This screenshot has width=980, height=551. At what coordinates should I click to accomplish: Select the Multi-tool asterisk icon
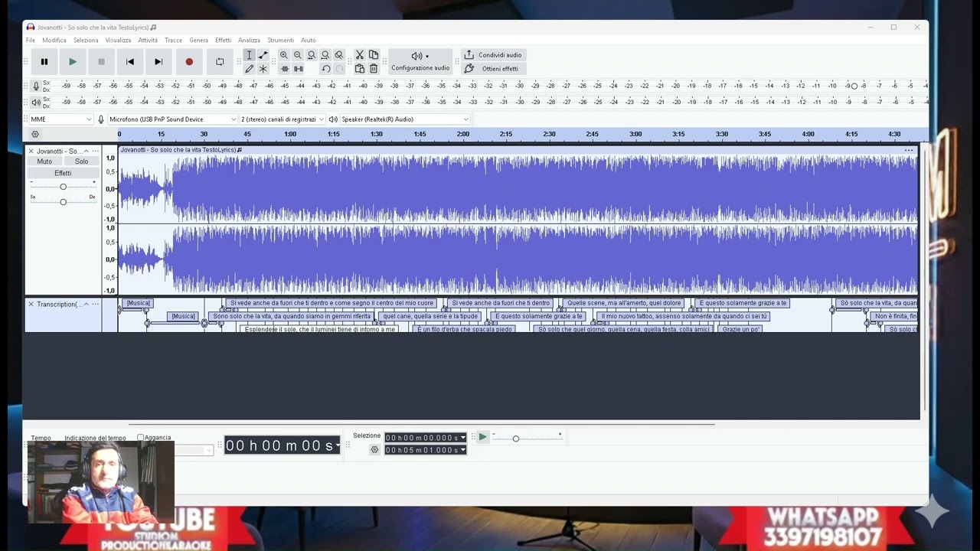point(263,69)
